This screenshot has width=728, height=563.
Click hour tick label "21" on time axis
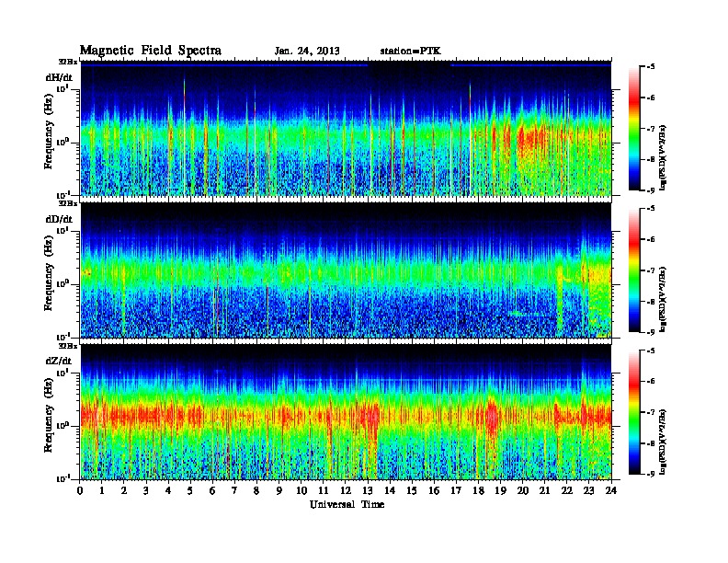tap(544, 490)
